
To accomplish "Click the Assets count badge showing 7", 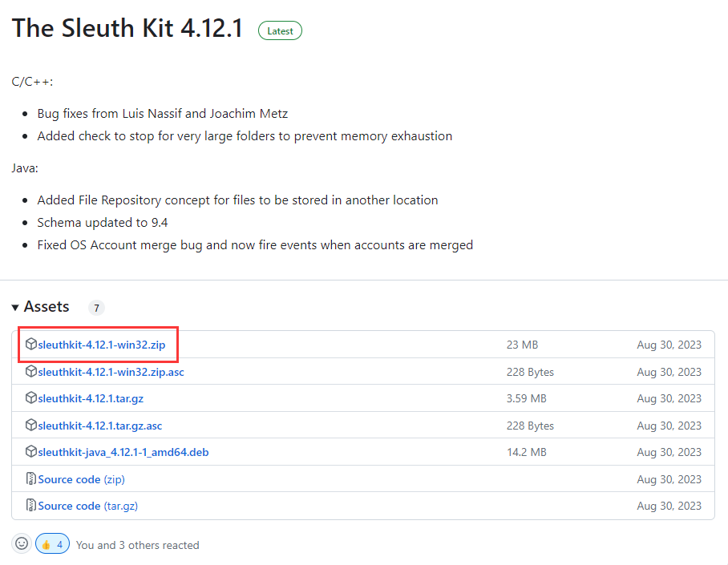I will coord(96,308).
